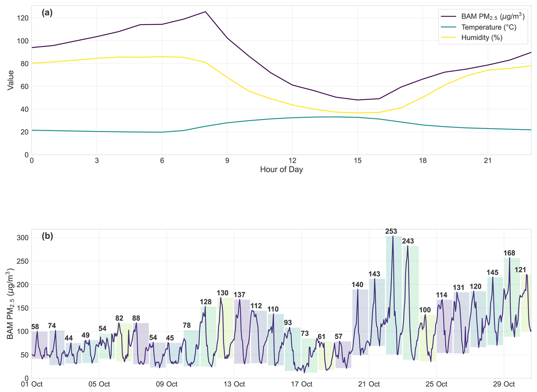Select the "01 Oct" date tick
The image size is (537, 392).
coord(32,384)
